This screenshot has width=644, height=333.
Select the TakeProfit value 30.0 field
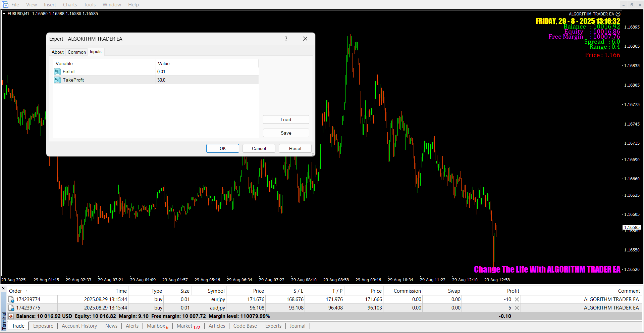pyautogui.click(x=207, y=80)
